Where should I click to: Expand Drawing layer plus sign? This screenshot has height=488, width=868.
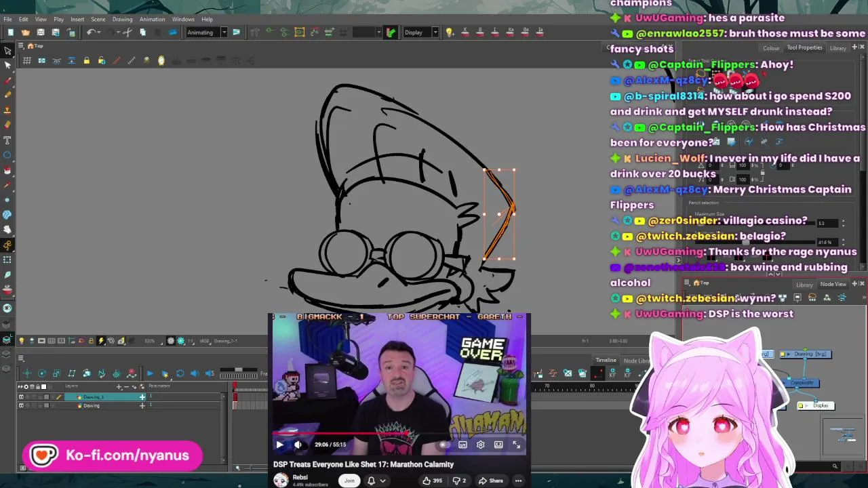(142, 405)
